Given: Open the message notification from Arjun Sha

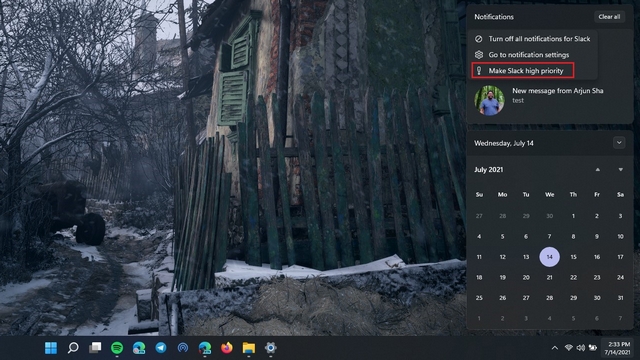Looking at the screenshot, I should coord(550,101).
